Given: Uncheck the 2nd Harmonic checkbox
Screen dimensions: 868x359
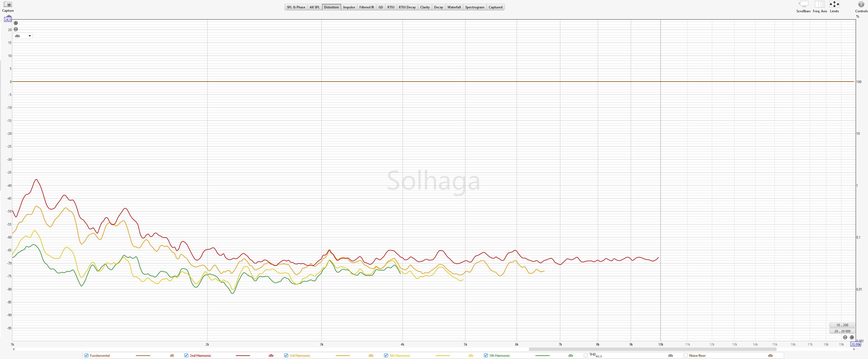Looking at the screenshot, I should [186, 355].
